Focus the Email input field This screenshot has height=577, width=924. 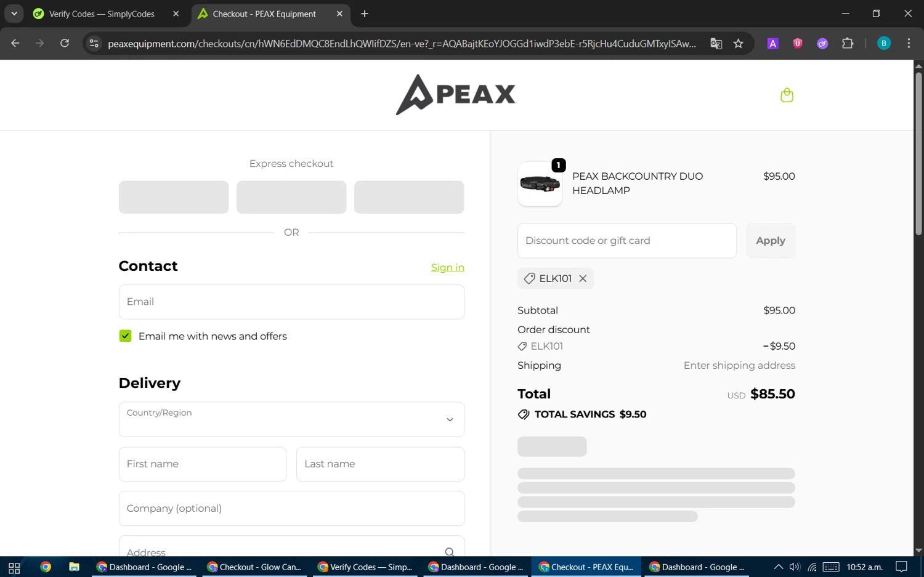pos(291,302)
